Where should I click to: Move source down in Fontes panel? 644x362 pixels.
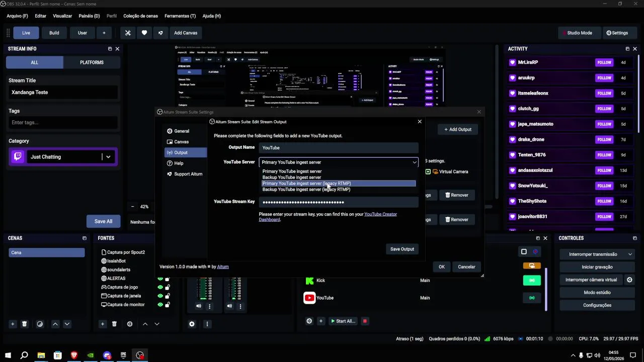(x=157, y=324)
